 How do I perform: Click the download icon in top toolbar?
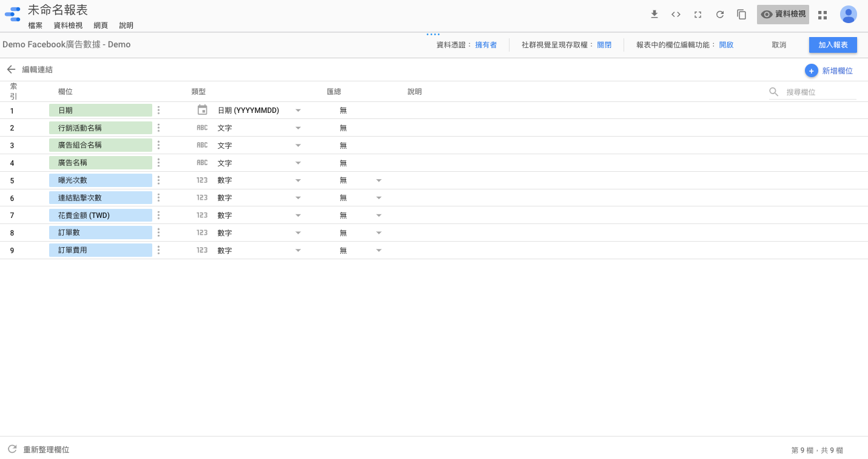click(x=654, y=15)
